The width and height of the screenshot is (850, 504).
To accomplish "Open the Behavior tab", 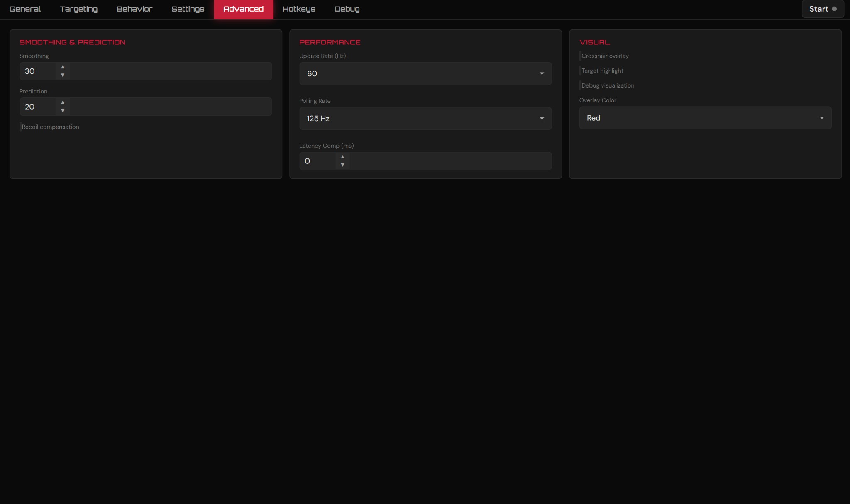I will pos(134,9).
